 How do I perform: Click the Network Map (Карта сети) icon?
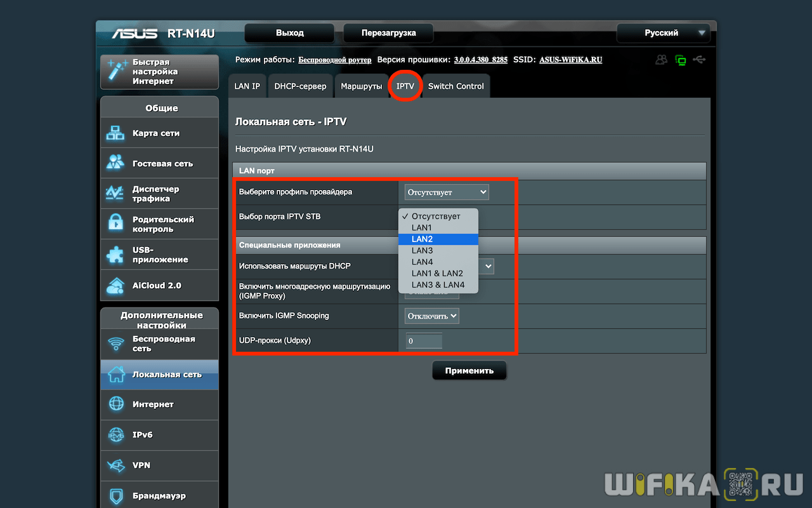tap(115, 133)
